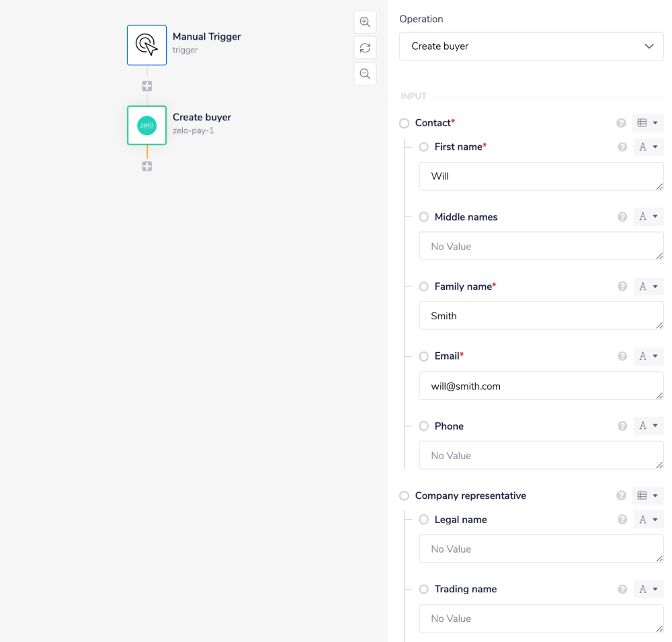
Task: Toggle the radio circle beside Middle names
Action: (424, 216)
